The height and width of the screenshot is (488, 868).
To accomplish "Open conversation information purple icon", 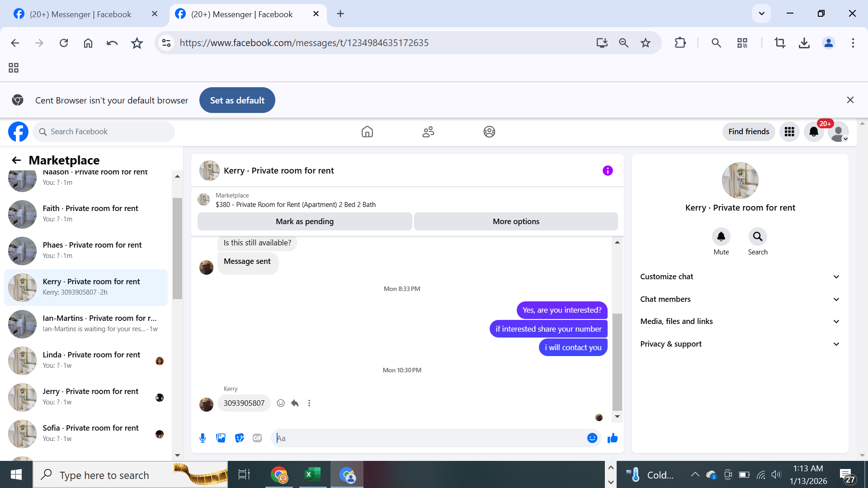I will click(608, 170).
